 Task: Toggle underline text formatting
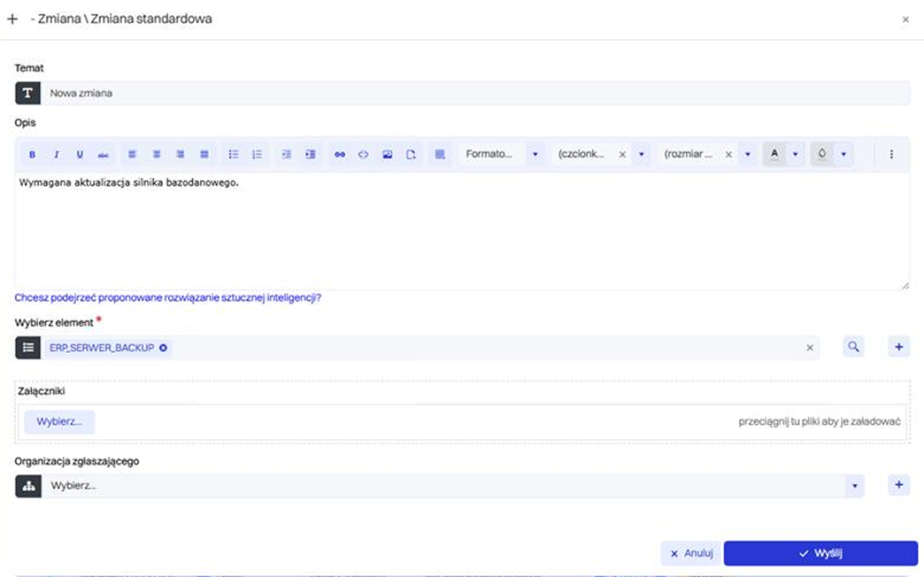tap(80, 154)
